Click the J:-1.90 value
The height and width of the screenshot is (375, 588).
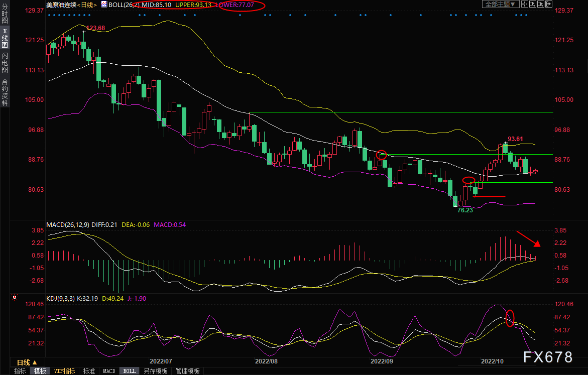coord(137,299)
